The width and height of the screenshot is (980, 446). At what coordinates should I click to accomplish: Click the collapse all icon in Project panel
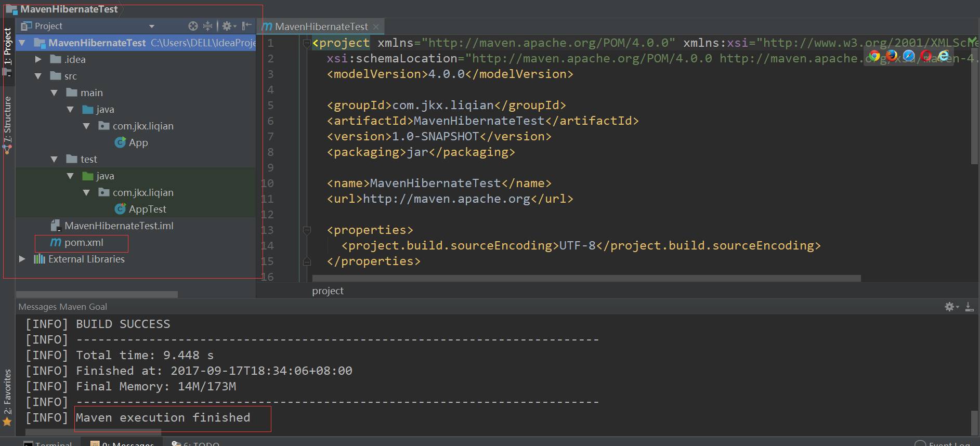[x=207, y=26]
